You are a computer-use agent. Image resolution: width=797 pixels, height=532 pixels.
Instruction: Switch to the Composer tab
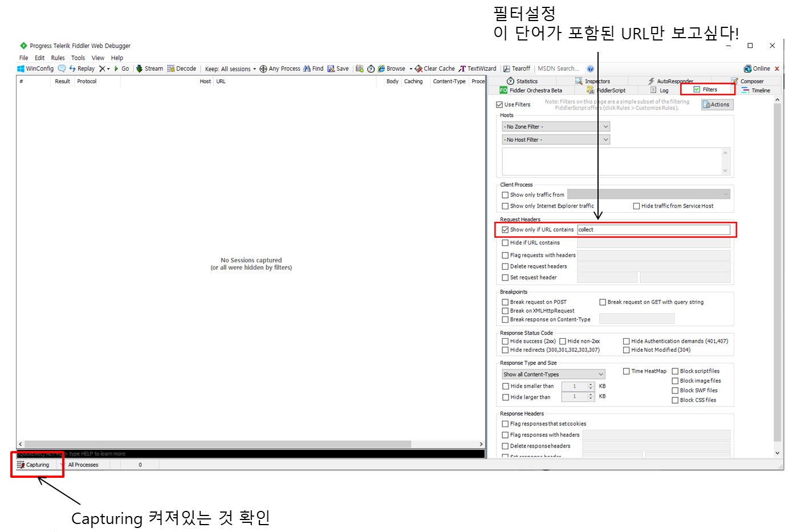(x=747, y=81)
